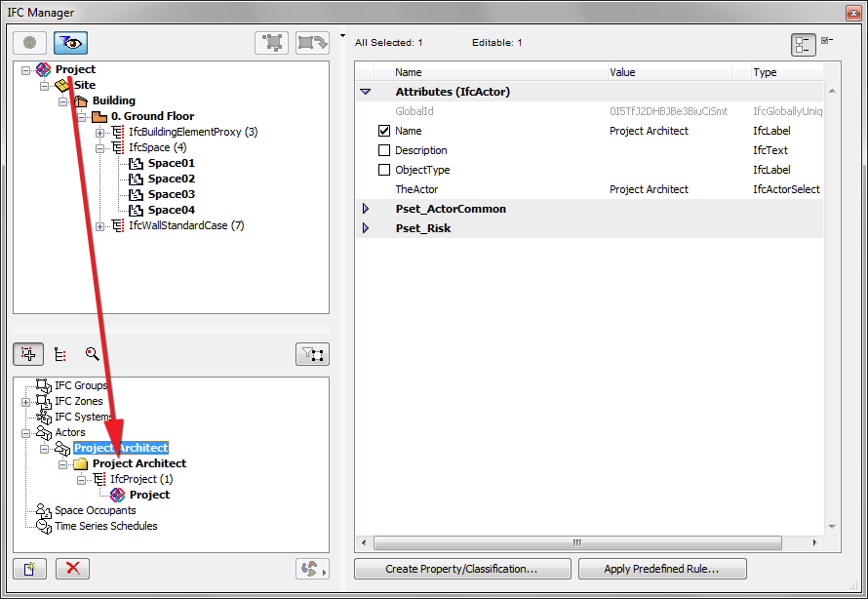The height and width of the screenshot is (599, 868).
Task: Close the IFC Manager window
Action: 853,12
